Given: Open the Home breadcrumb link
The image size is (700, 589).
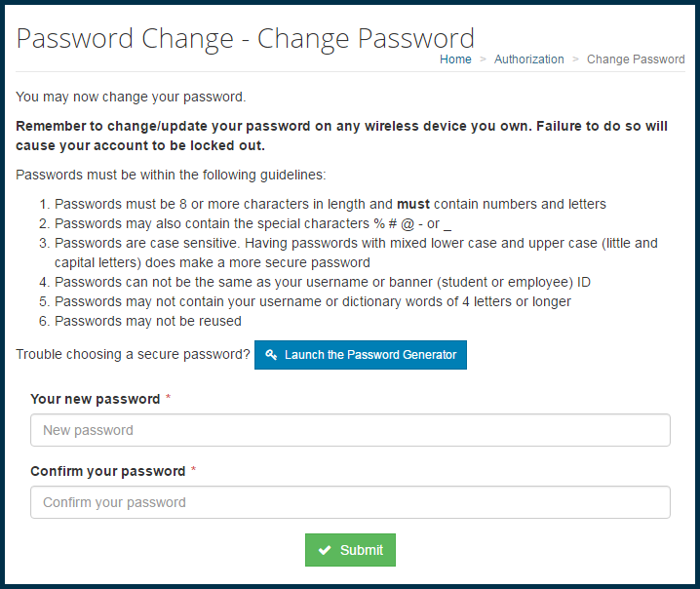Looking at the screenshot, I should 455,59.
